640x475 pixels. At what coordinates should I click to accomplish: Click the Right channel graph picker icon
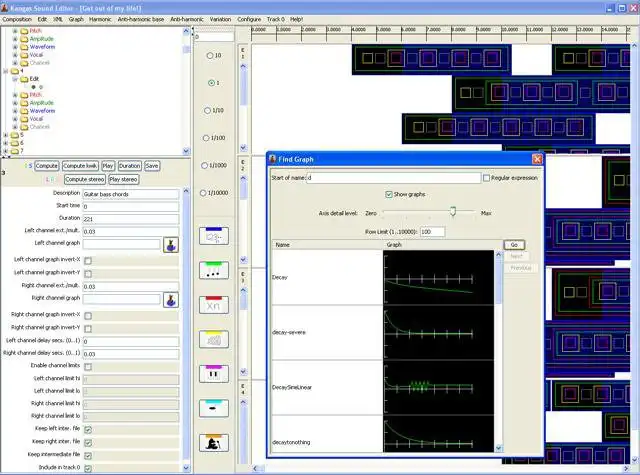point(171,299)
